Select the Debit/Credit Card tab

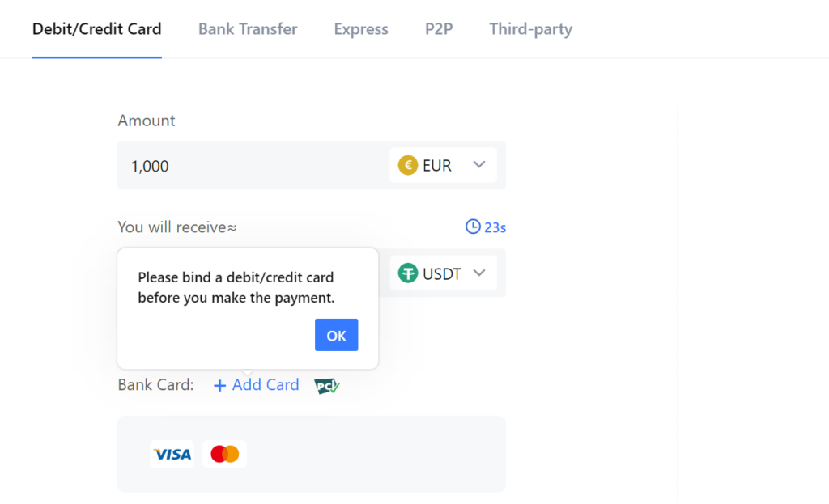pyautogui.click(x=96, y=28)
